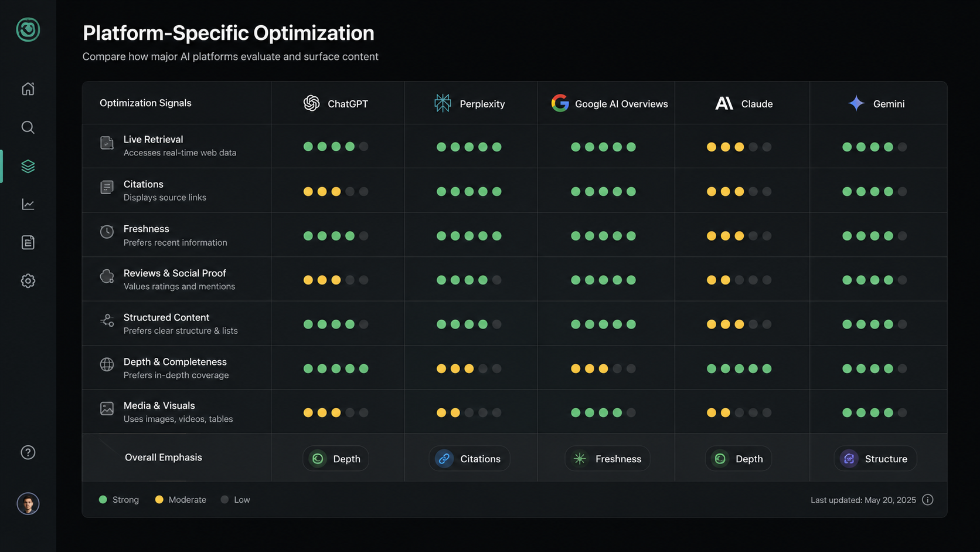Select Perplexity's Citations emphasis badge
The width and height of the screenshot is (980, 552).
click(469, 459)
